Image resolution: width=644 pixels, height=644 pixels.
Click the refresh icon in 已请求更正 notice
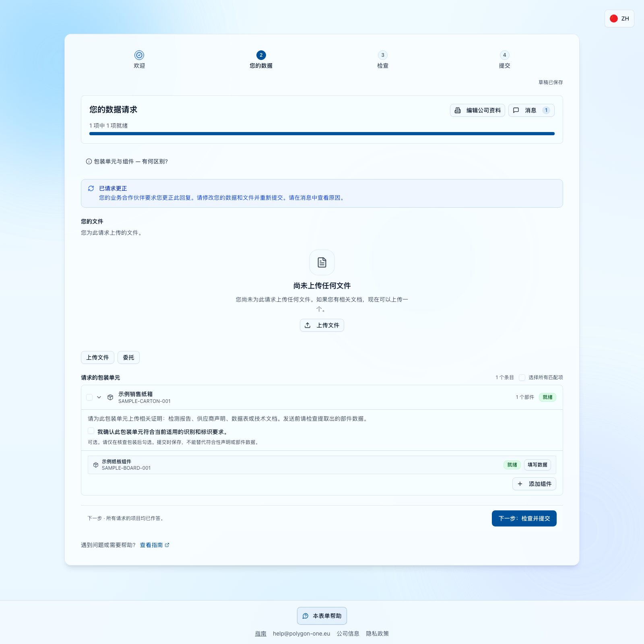click(x=91, y=188)
